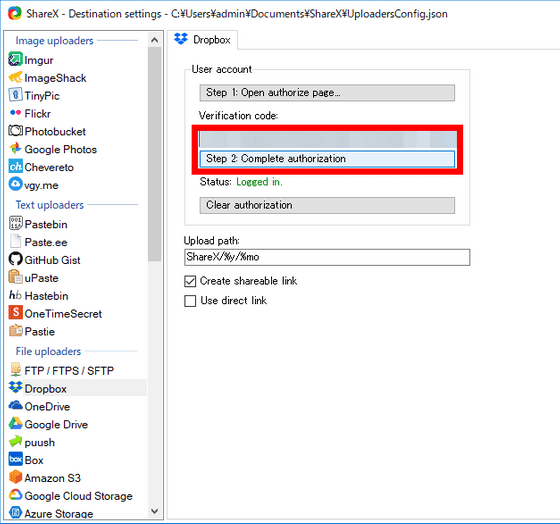560x524 pixels.
Task: Enable the Use direct link checkbox
Action: [x=190, y=301]
